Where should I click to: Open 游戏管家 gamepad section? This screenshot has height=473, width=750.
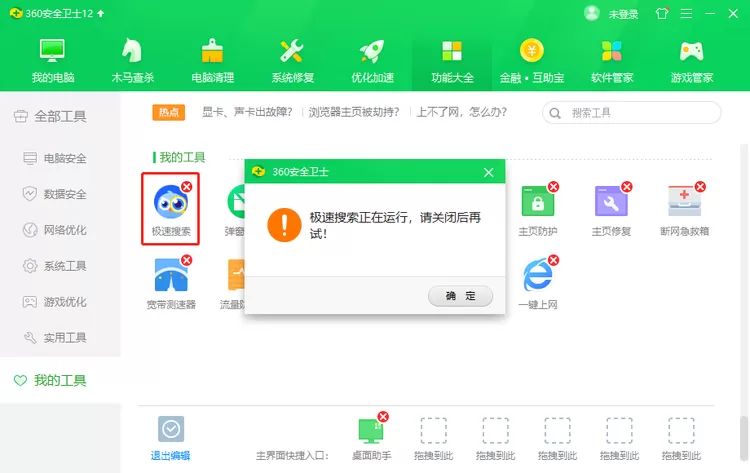click(x=692, y=61)
